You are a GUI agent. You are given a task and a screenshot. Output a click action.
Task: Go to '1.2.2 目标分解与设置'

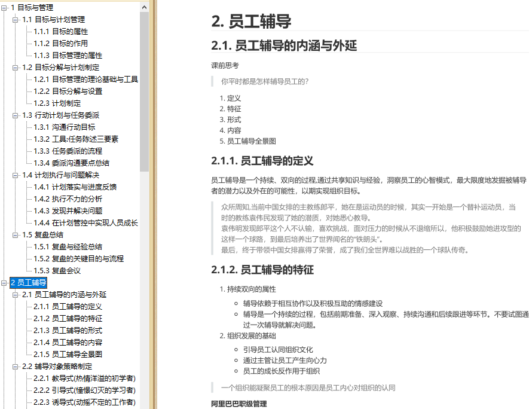[68, 91]
